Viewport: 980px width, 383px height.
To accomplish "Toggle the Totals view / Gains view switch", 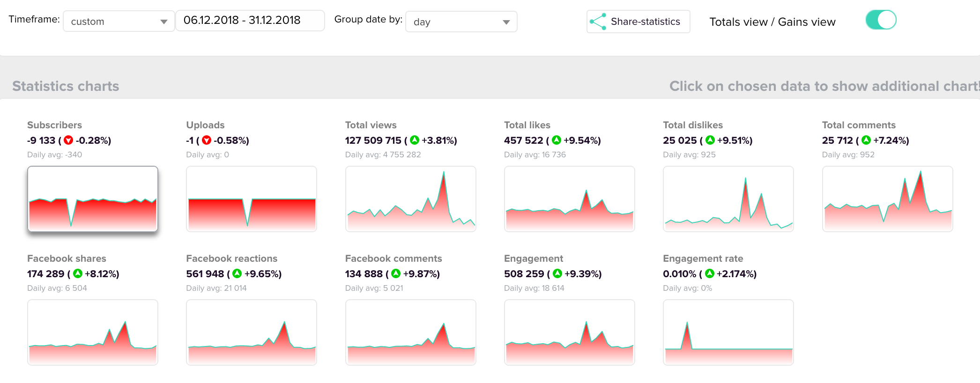I will [x=881, y=20].
